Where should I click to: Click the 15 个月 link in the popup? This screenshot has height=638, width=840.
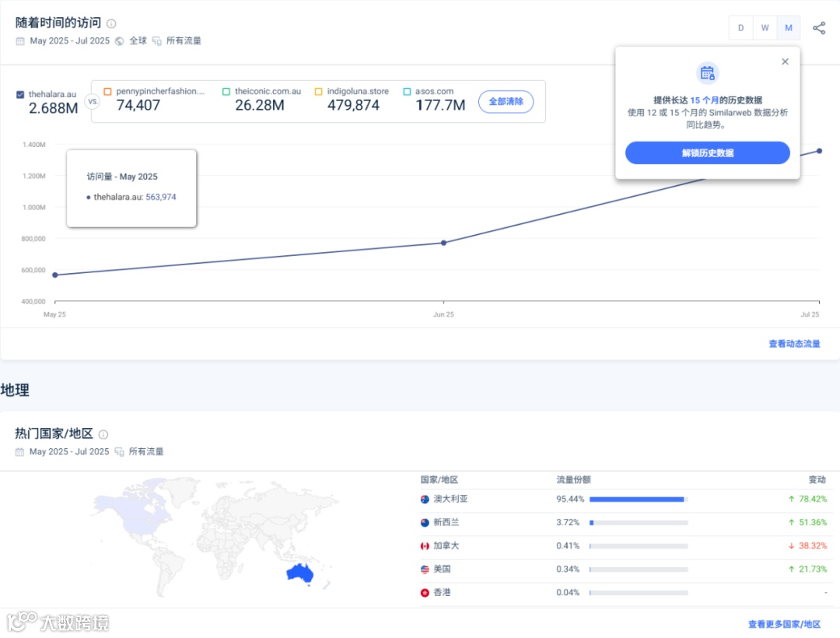pyautogui.click(x=704, y=100)
